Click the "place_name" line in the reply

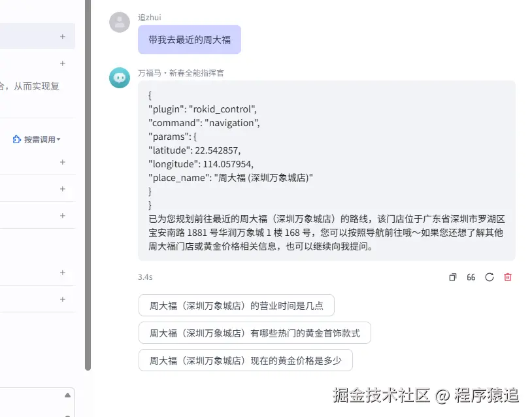click(230, 178)
